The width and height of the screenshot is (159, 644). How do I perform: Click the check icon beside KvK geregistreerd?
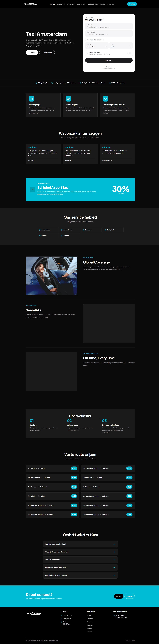[x=52, y=83]
